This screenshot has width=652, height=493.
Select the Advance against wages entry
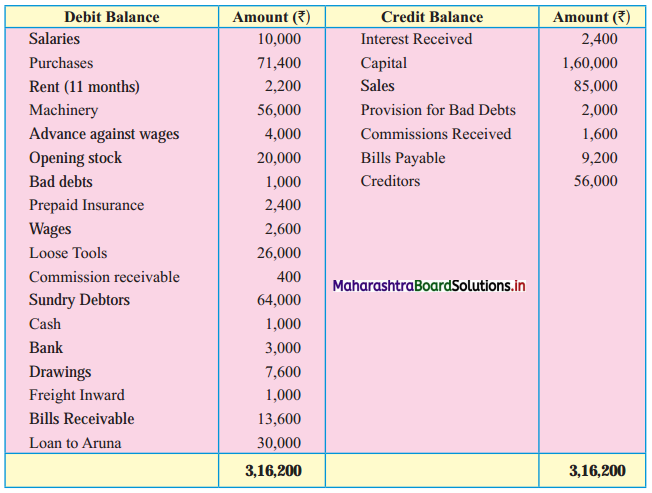[104, 134]
